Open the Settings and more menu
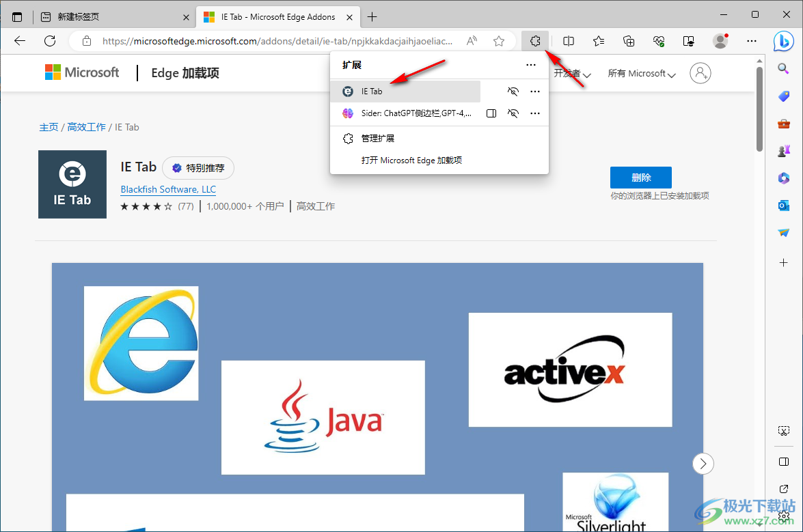This screenshot has height=532, width=803. [752, 41]
